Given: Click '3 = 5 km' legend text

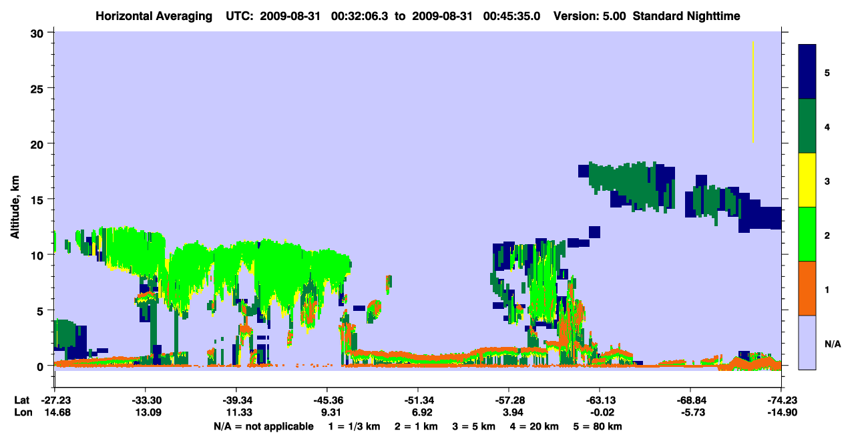Looking at the screenshot, I should pyautogui.click(x=473, y=426).
